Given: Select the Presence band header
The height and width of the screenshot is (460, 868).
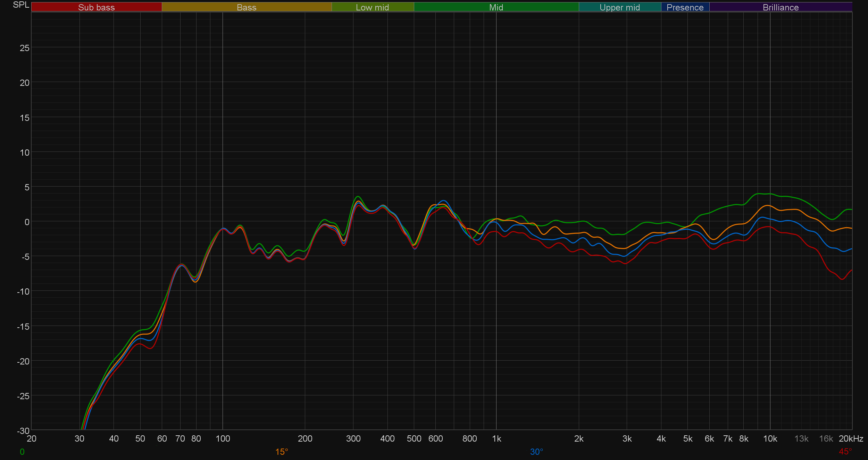Looking at the screenshot, I should [x=685, y=7].
